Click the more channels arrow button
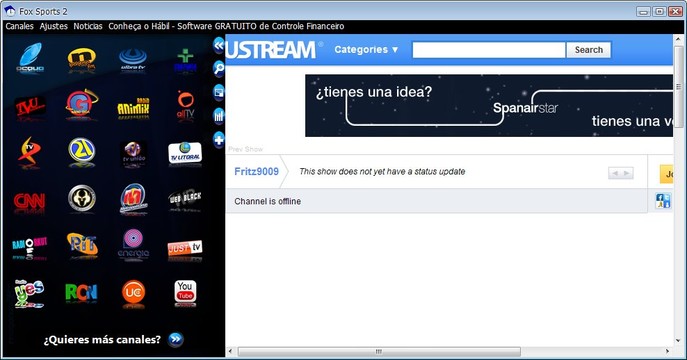This screenshot has height=360, width=687. click(x=176, y=339)
